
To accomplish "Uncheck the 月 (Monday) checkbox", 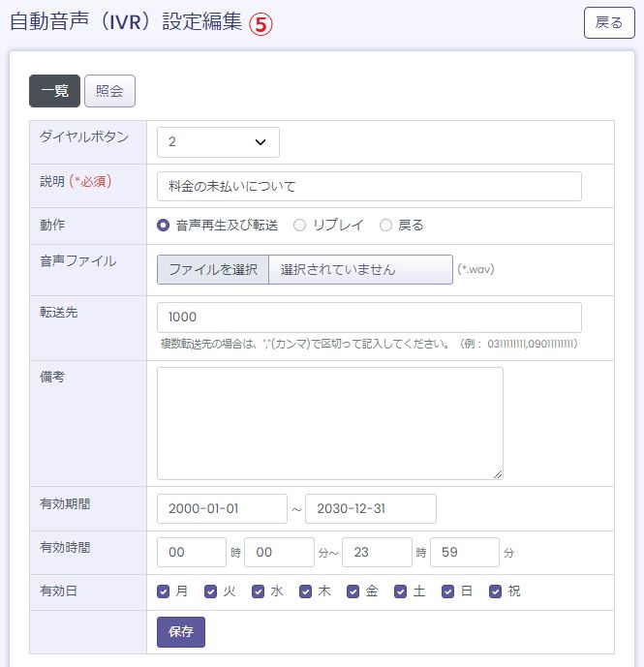I will coord(164,591).
